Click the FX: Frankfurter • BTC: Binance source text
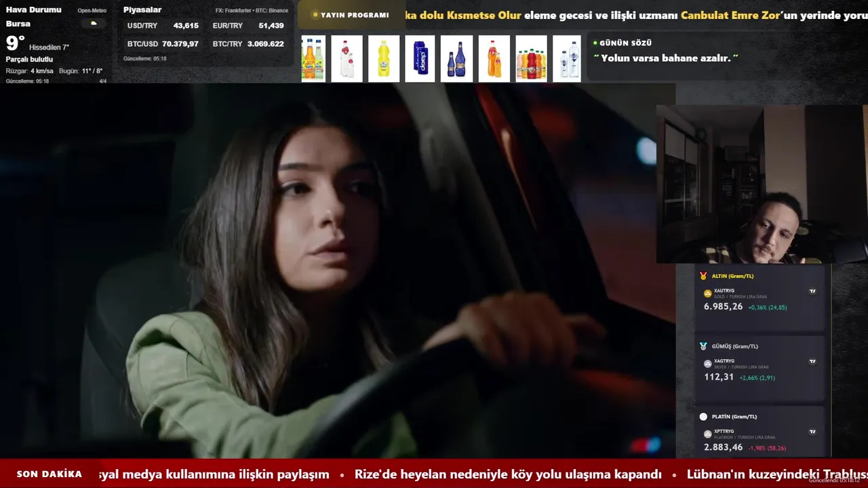The width and height of the screenshot is (868, 488). pos(252,11)
